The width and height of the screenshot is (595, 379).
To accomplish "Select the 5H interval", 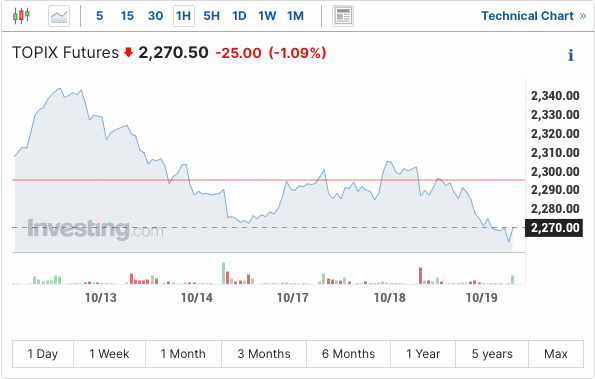I will point(211,16).
